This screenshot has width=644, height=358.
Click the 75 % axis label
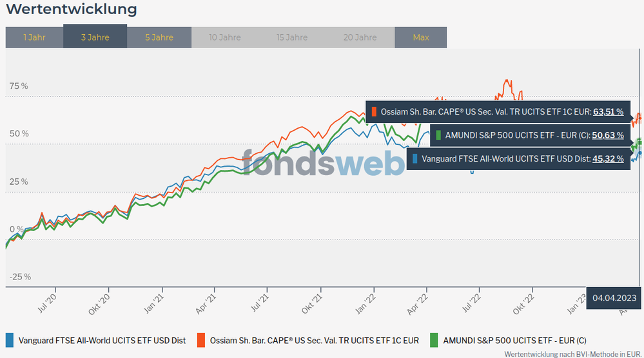coord(19,86)
